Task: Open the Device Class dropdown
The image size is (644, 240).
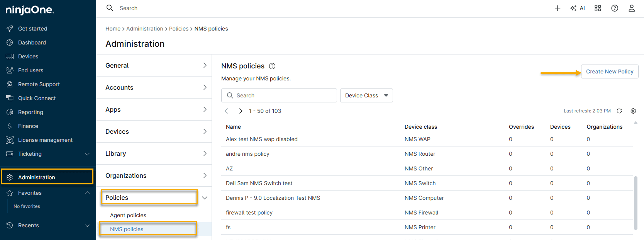Action: point(366,95)
